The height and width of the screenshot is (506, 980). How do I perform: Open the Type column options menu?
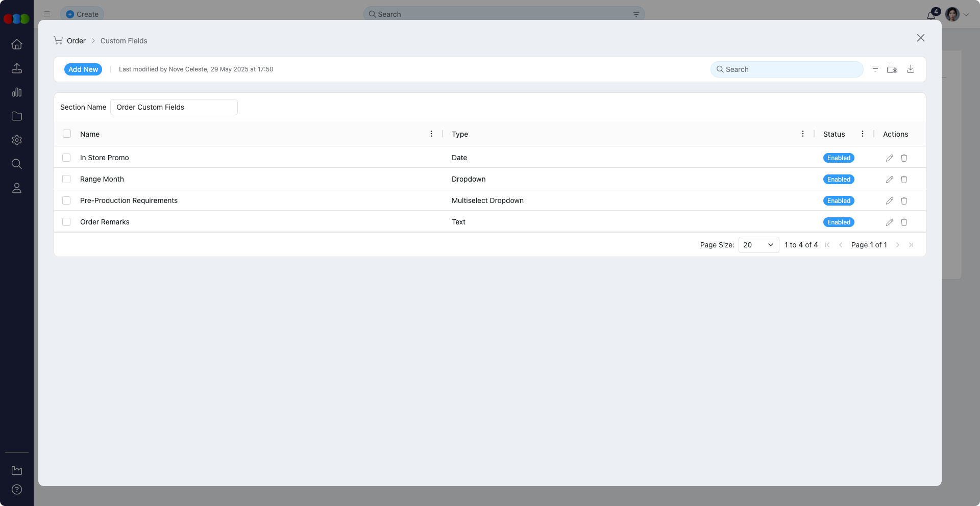point(802,134)
